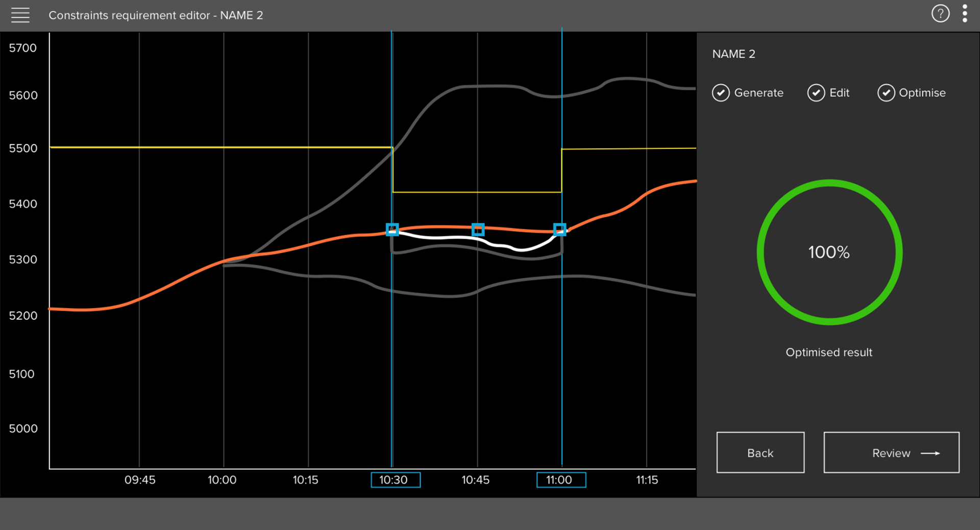Click the 100% optimised result ring
This screenshot has height=530, width=980.
pyautogui.click(x=829, y=252)
